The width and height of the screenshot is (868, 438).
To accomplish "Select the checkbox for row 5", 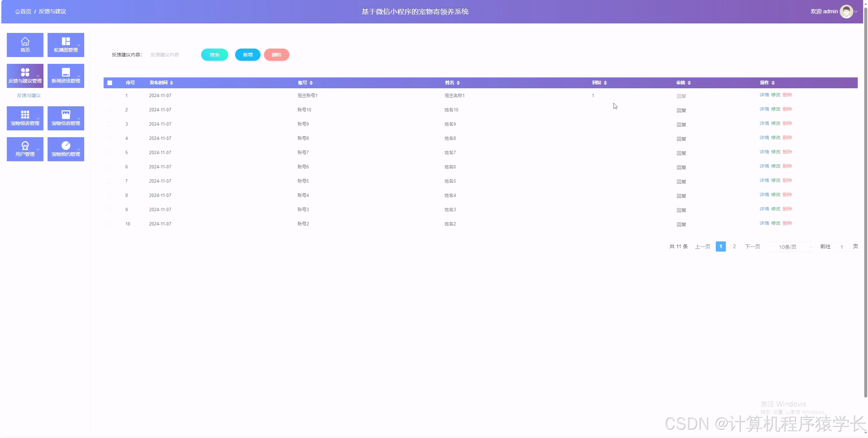I will (109, 153).
